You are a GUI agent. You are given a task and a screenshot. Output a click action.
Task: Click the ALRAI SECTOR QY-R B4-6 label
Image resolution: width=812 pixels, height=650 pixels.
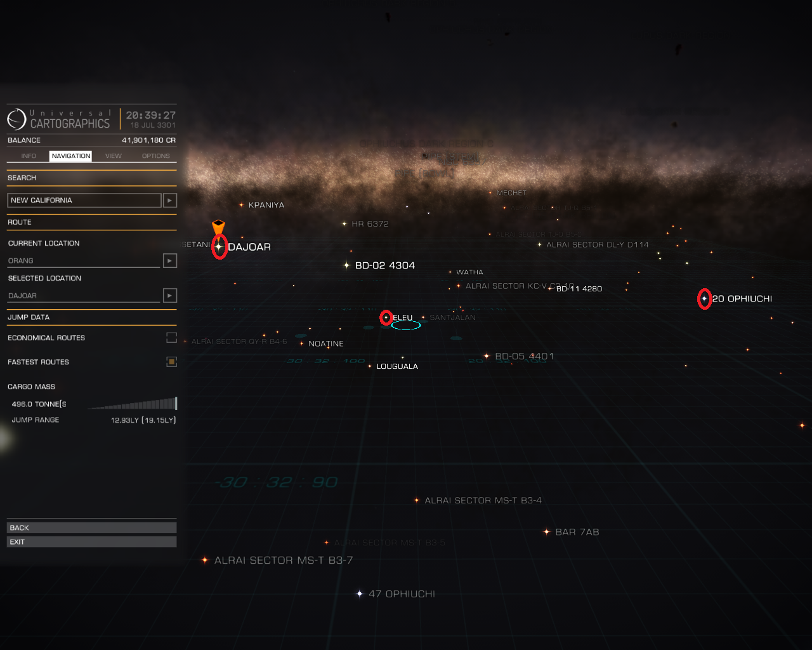click(239, 342)
